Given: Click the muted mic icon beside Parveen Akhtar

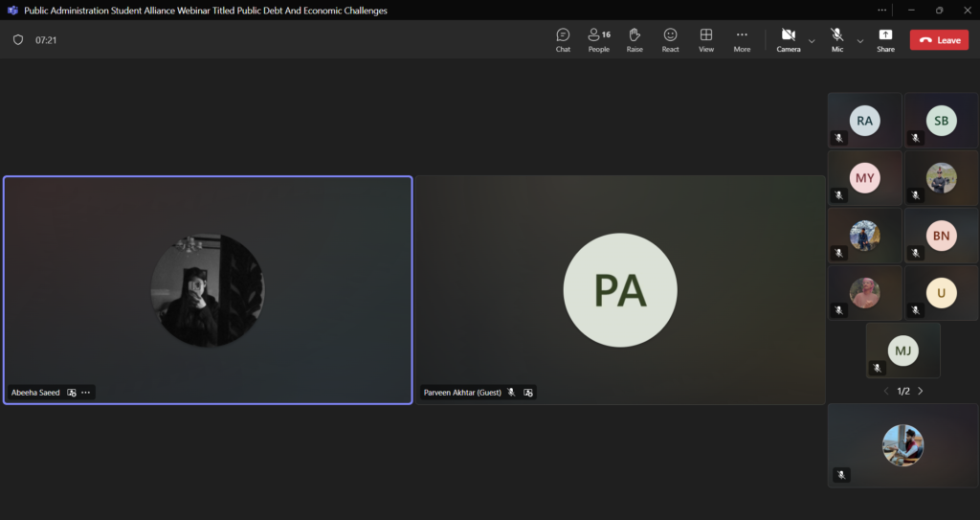Looking at the screenshot, I should tap(511, 393).
